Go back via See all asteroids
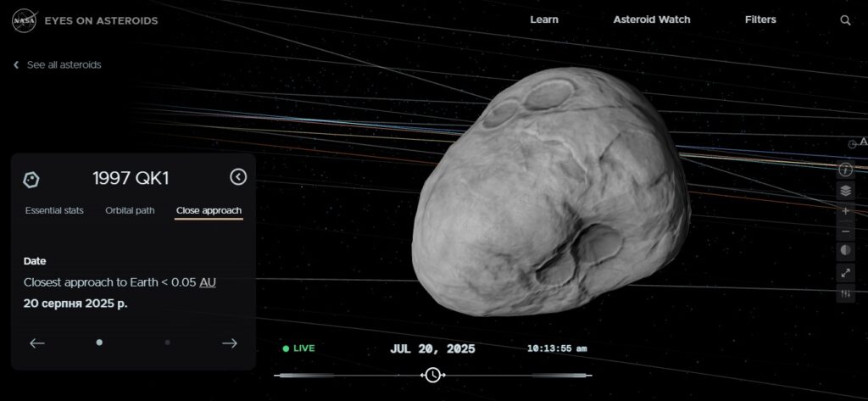 58,64
